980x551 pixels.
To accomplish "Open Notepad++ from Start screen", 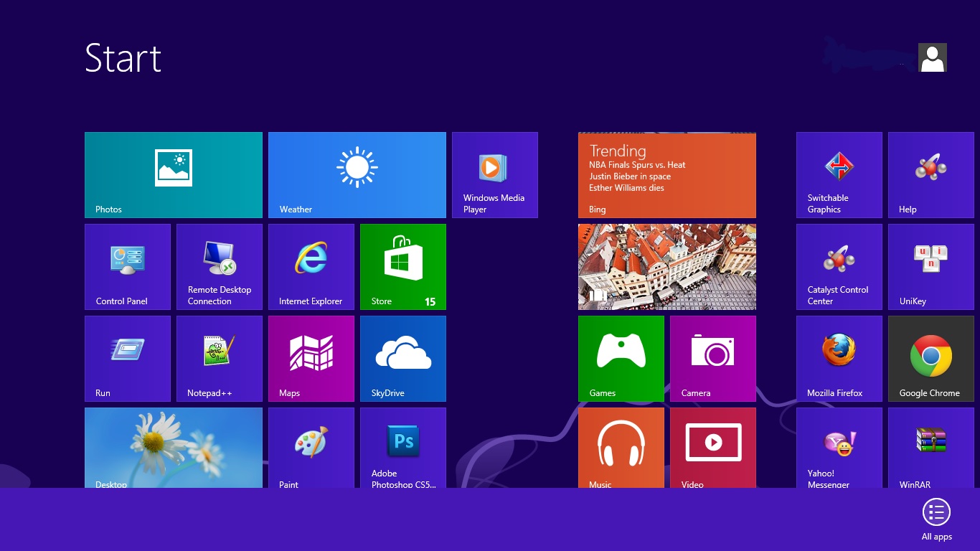I will 219,358.
